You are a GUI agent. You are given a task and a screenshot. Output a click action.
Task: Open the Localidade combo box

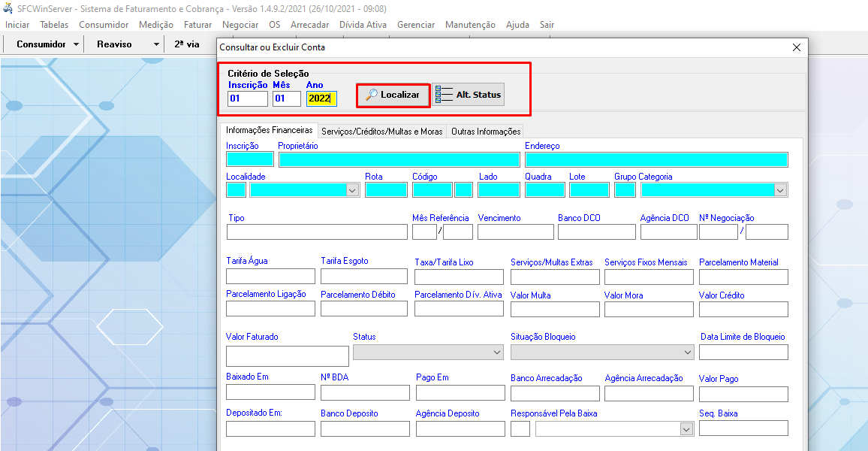(x=353, y=190)
